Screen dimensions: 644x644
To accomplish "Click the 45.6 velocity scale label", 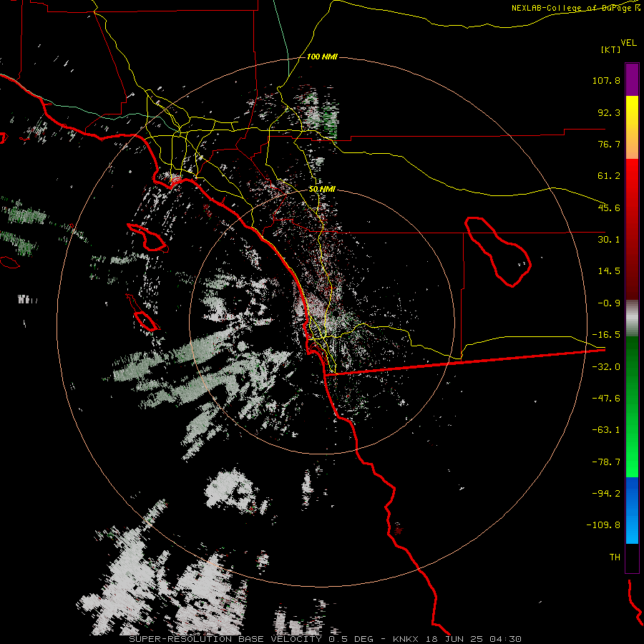I will tap(609, 208).
